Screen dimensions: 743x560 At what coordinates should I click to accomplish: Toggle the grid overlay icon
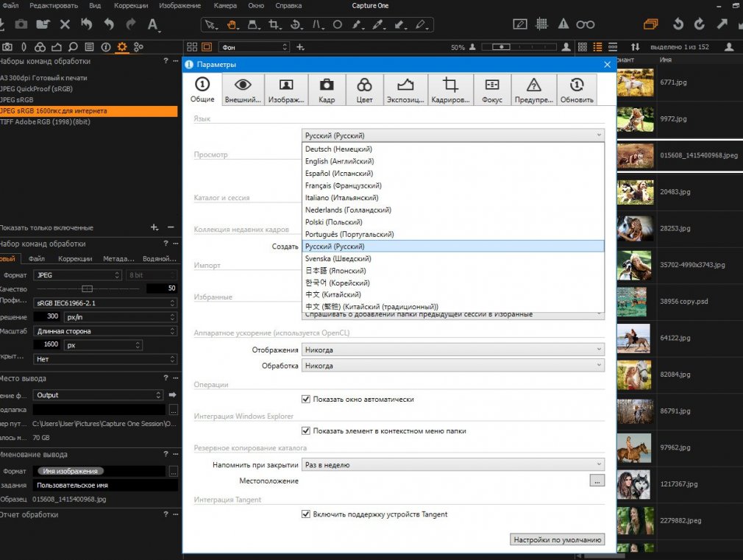tap(541, 24)
